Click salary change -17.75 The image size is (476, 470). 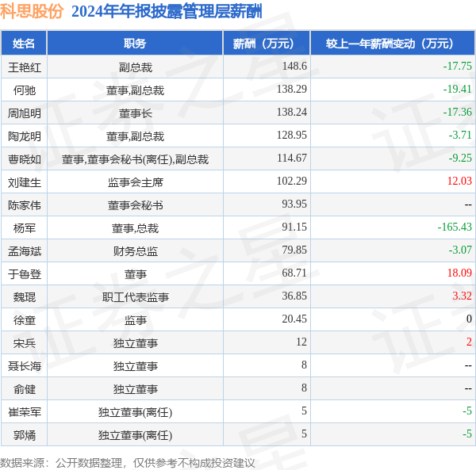click(x=458, y=66)
